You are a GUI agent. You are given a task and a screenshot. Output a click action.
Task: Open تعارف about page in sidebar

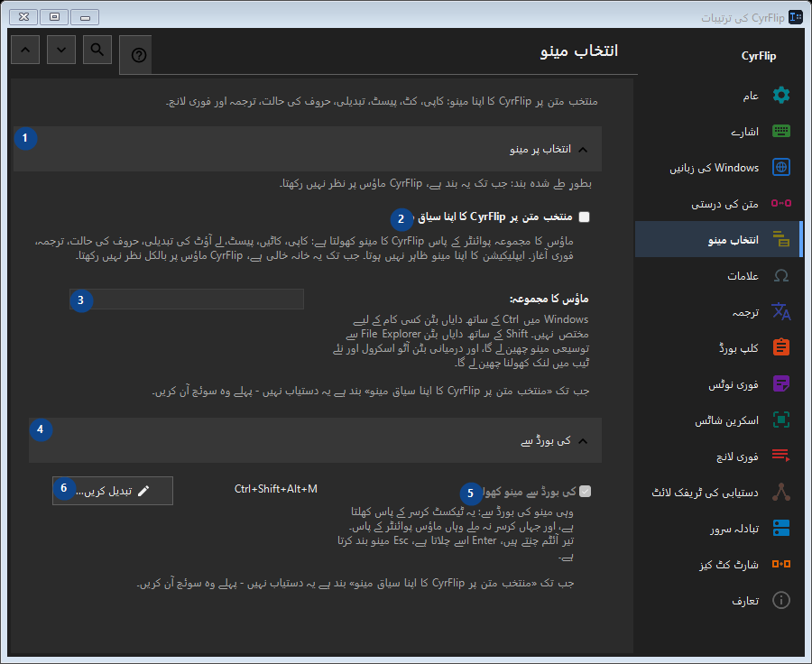coord(718,600)
